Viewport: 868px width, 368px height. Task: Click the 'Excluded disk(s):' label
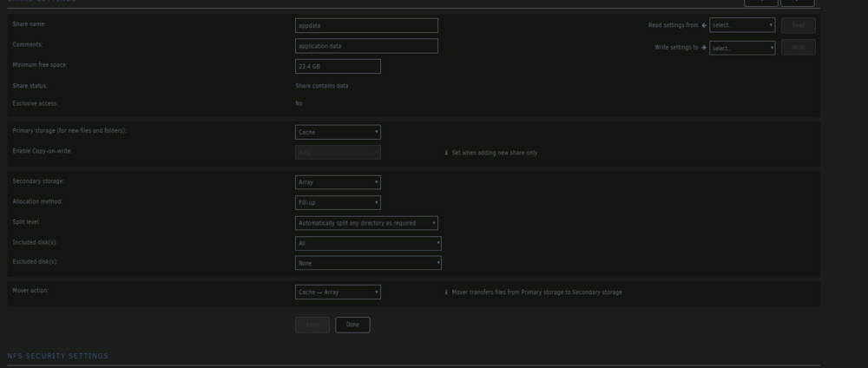point(35,262)
